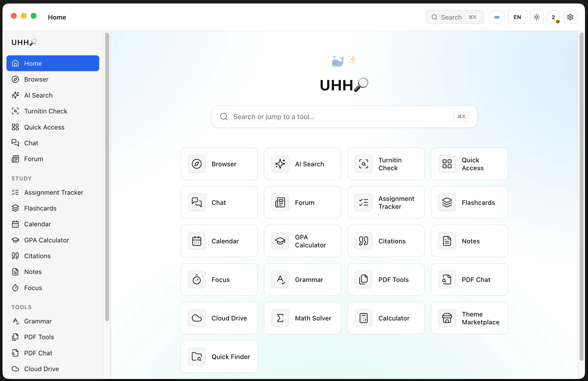The width and height of the screenshot is (588, 381).
Task: Open Cloud Drive from the sidebar
Action: click(x=53, y=369)
